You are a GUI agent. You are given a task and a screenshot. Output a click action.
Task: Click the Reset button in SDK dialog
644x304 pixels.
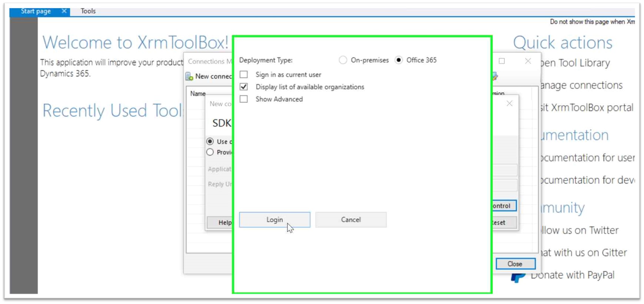504,222
